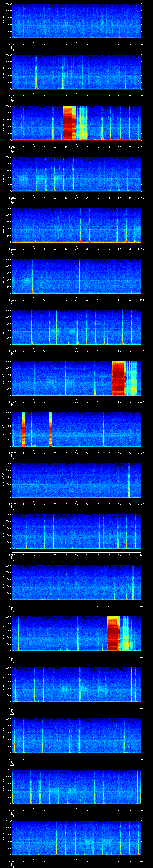Open the spectrogram plot beginning 11:26:00
Screen dimensions: 153x868
(x=76, y=225)
